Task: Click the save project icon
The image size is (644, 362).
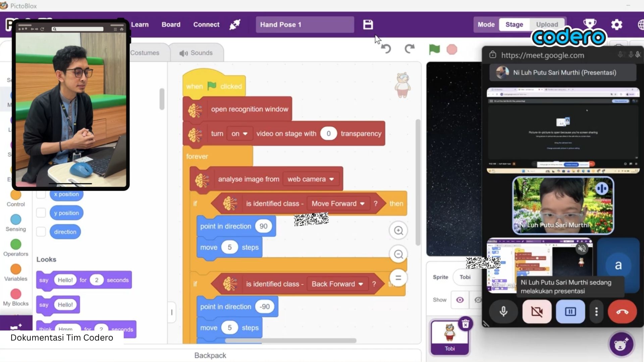Action: click(368, 24)
